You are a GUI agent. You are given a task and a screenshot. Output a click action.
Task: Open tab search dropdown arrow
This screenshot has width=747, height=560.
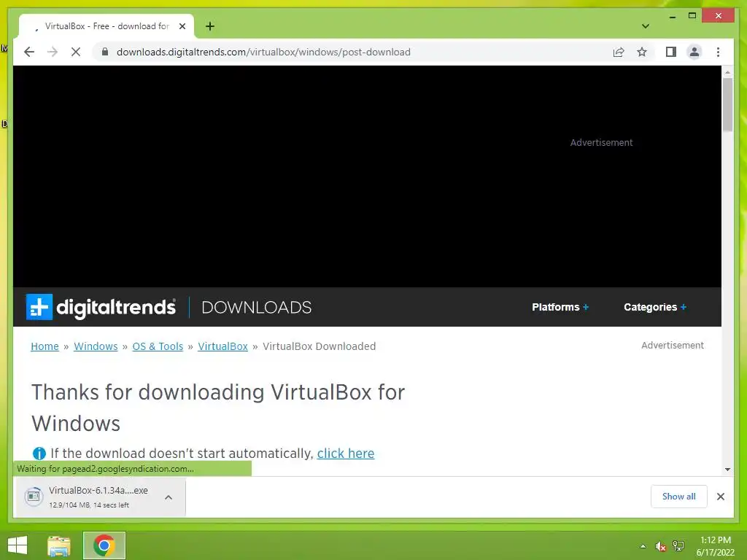tap(646, 26)
